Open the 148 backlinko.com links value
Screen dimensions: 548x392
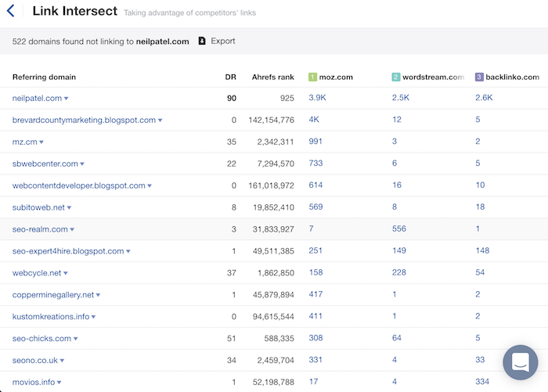pyautogui.click(x=482, y=250)
